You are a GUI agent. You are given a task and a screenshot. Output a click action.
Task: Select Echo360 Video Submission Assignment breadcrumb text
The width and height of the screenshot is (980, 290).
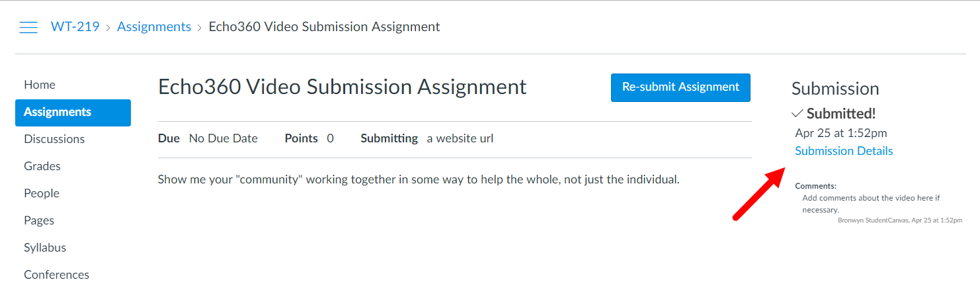point(324,27)
